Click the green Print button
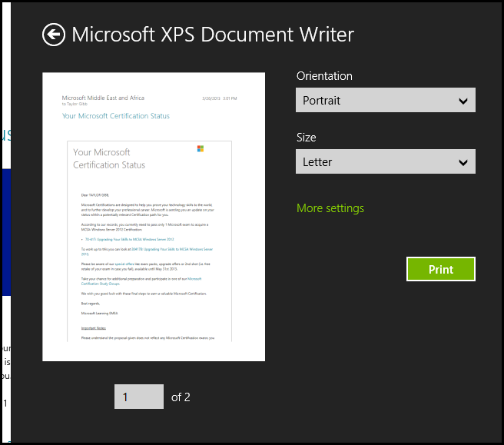The width and height of the screenshot is (504, 445). click(x=441, y=269)
